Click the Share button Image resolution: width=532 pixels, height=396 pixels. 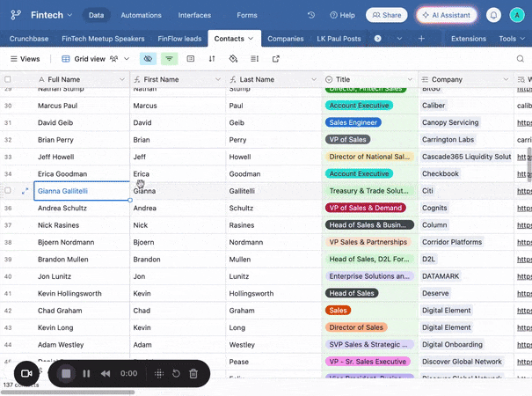(x=386, y=15)
